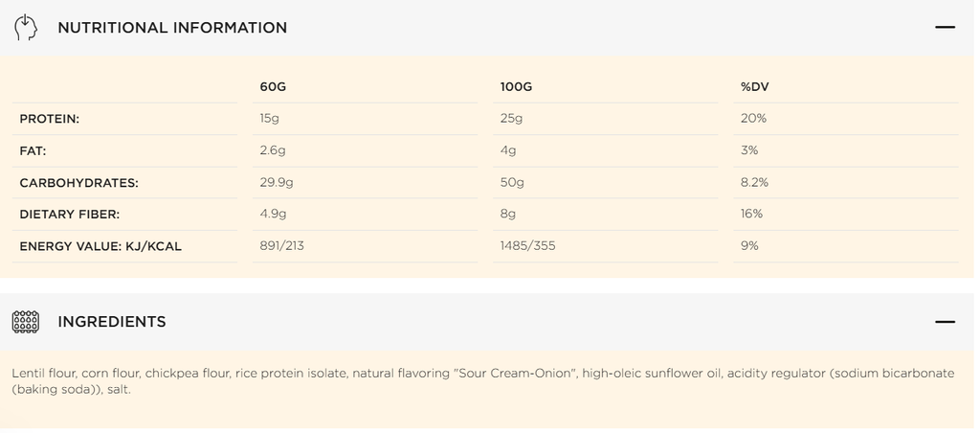Image resolution: width=980 pixels, height=433 pixels.
Task: Select the Nutritional Information heading
Action: click(172, 28)
